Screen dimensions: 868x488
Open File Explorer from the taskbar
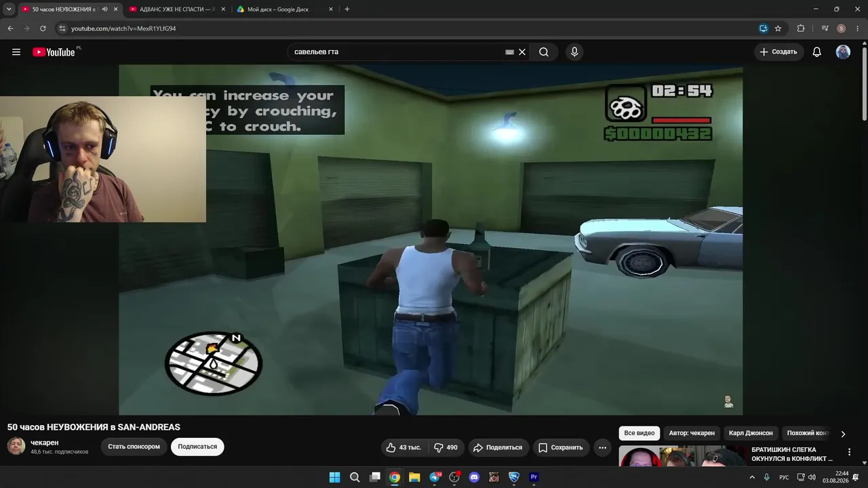pos(414,477)
